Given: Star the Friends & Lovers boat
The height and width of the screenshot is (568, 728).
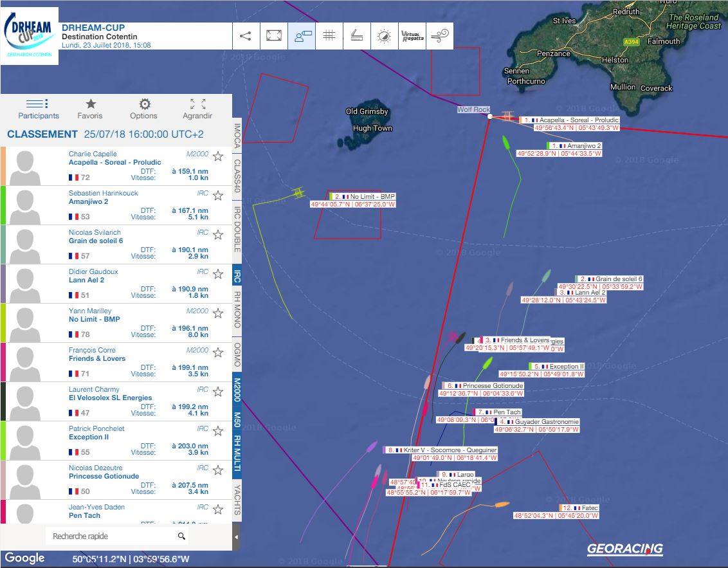Looking at the screenshot, I should [x=218, y=353].
